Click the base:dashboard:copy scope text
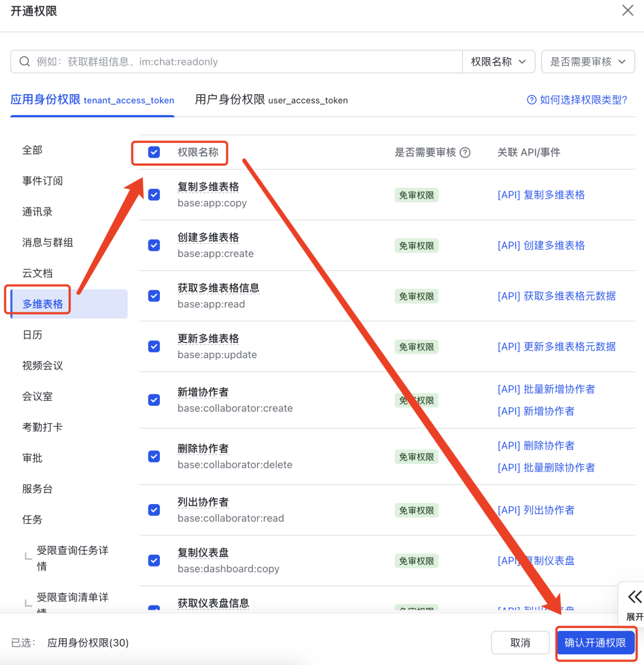This screenshot has height=665, width=644. coord(228,568)
